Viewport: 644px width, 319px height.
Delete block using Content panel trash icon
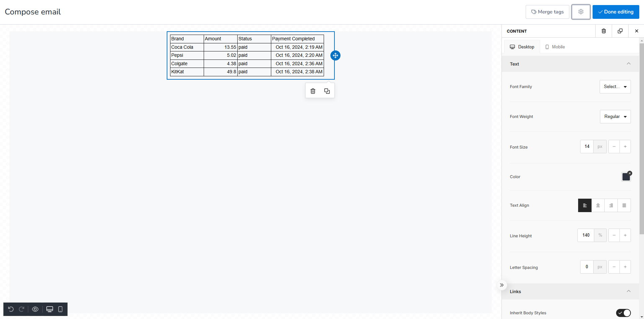click(604, 31)
